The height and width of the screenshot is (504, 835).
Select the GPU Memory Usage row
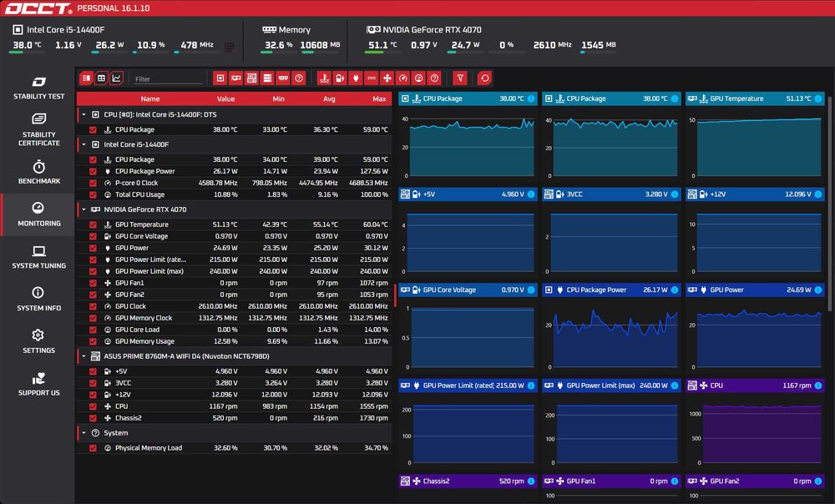click(x=235, y=341)
